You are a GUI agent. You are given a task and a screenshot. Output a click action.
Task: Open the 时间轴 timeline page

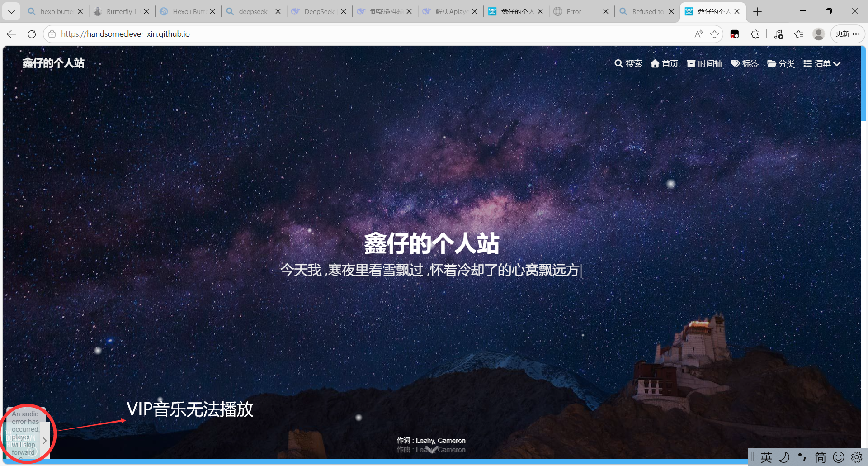pyautogui.click(x=704, y=64)
